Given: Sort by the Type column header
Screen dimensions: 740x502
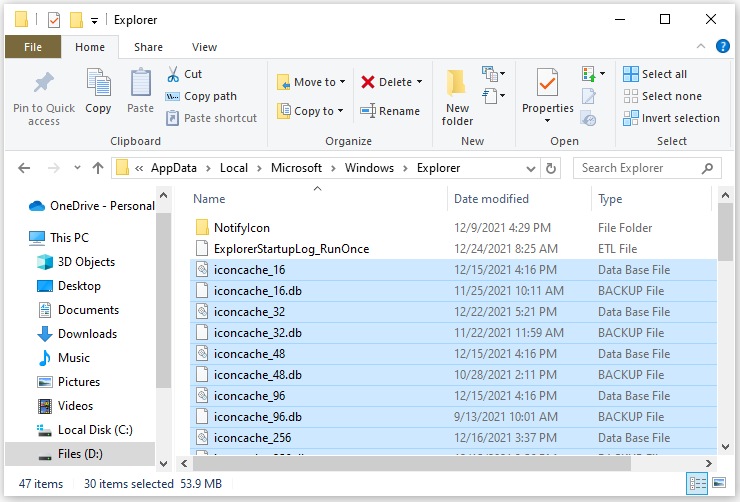Looking at the screenshot, I should pyautogui.click(x=610, y=199).
